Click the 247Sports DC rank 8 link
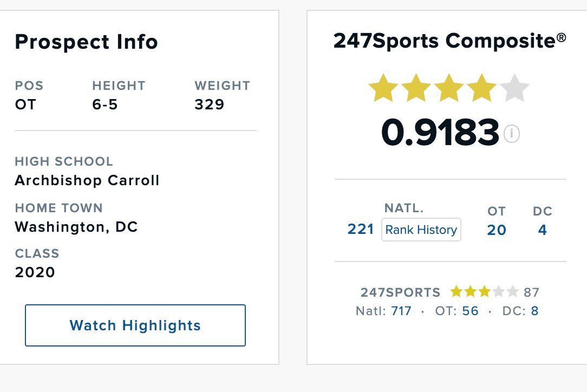Image resolution: width=587 pixels, height=392 pixels. click(535, 311)
